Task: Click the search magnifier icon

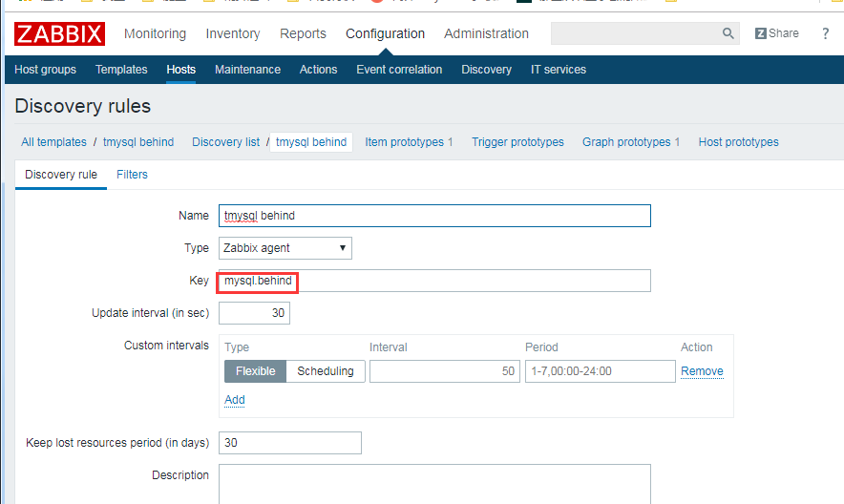Action: coord(728,33)
